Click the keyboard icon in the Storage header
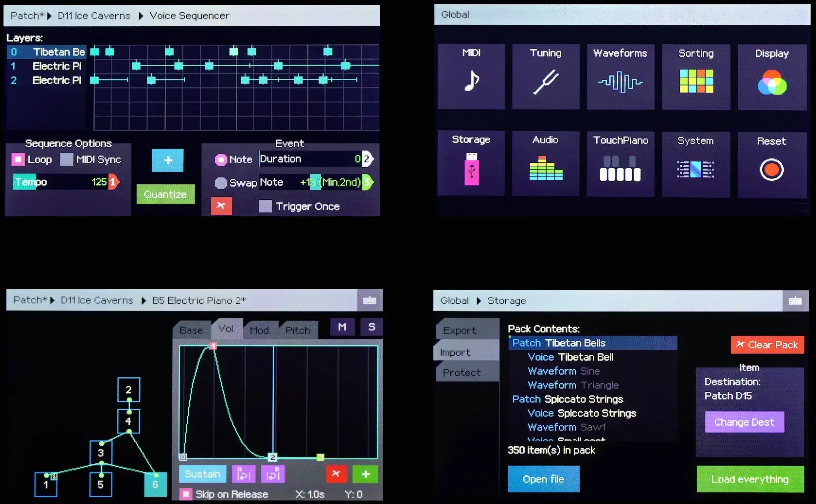The image size is (816, 504). 795,301
